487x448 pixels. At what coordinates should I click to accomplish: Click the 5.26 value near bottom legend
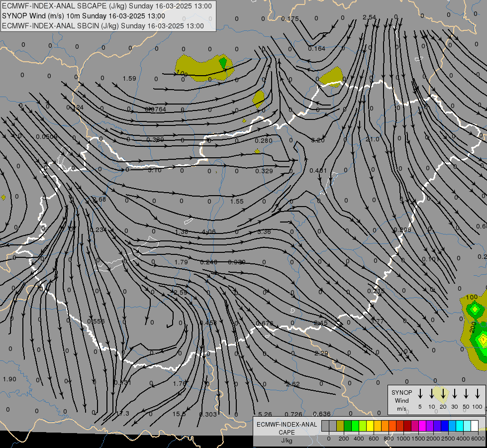click(x=265, y=414)
